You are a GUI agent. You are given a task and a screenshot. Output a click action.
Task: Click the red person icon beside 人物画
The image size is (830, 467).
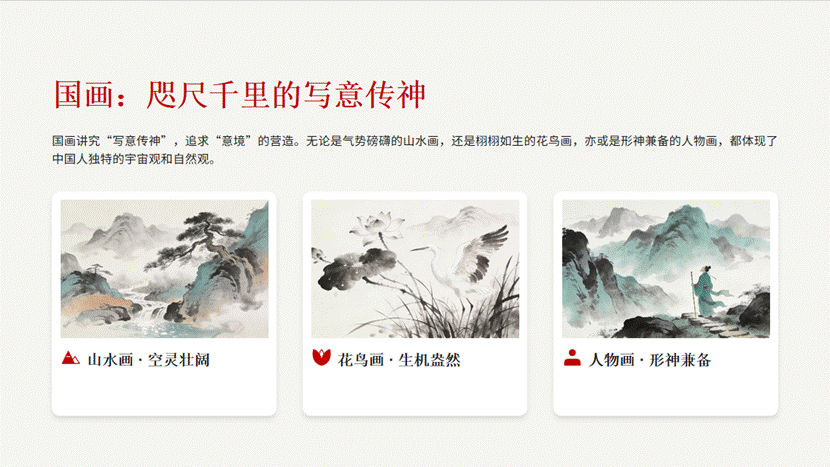[x=572, y=357]
